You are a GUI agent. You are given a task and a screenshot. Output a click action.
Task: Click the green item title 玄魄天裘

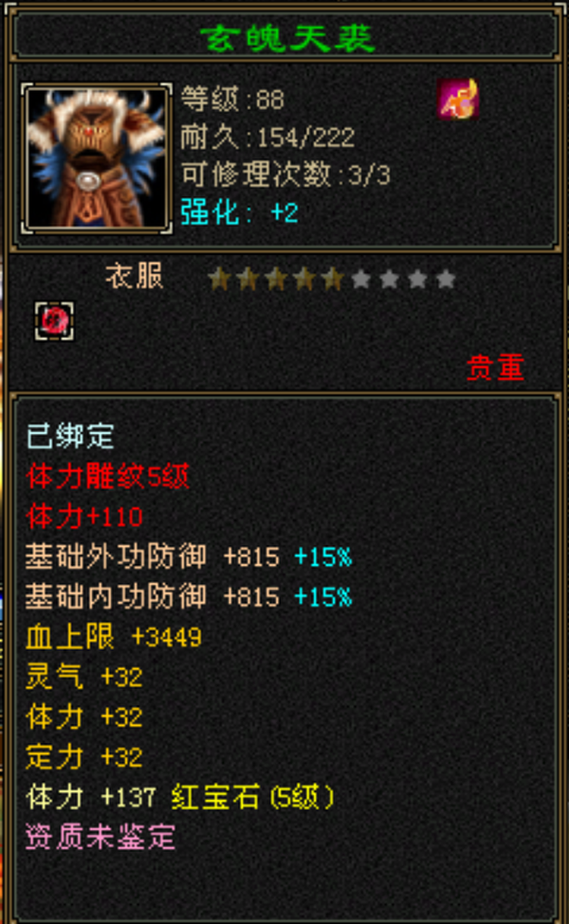[x=287, y=38]
